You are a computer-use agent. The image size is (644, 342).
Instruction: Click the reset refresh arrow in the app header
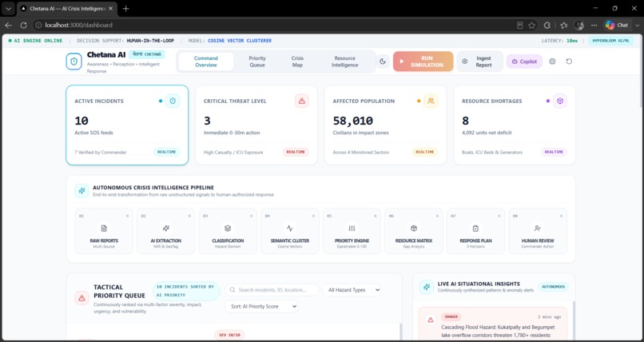click(x=569, y=62)
